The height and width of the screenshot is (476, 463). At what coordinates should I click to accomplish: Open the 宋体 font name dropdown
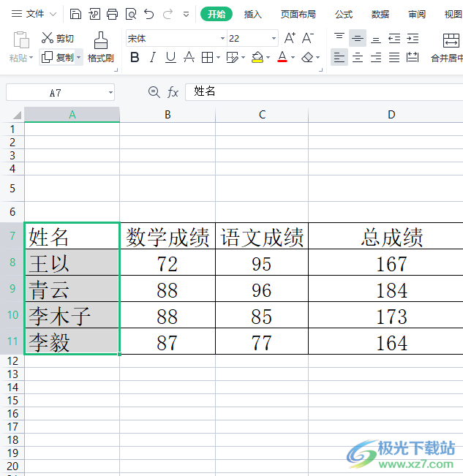(222, 38)
